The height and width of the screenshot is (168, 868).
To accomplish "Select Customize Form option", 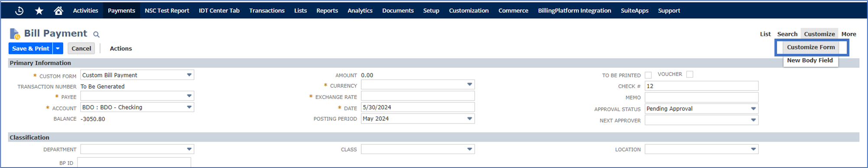I will [x=811, y=47].
